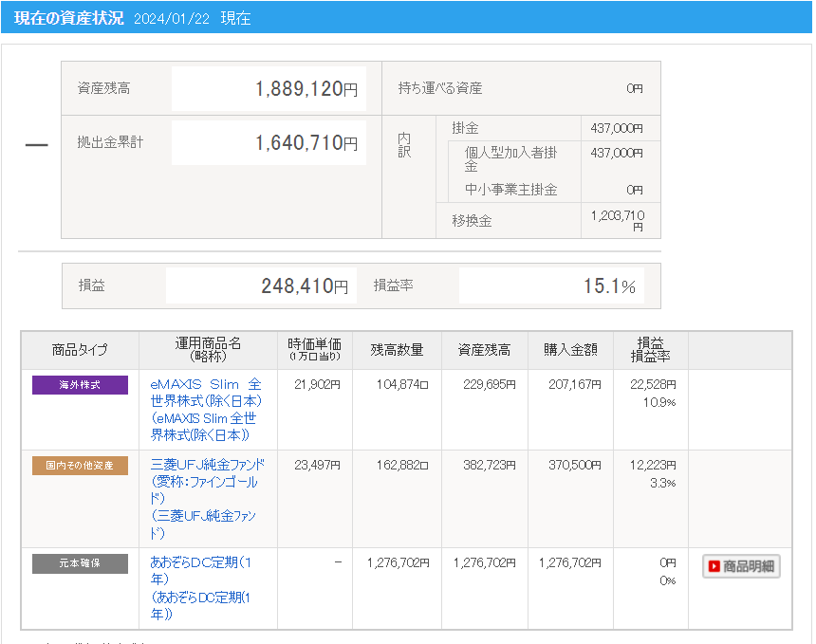Open 三菱UFJ純金ファンド product link
Viewport: 816px width, 644px height.
tap(207, 498)
